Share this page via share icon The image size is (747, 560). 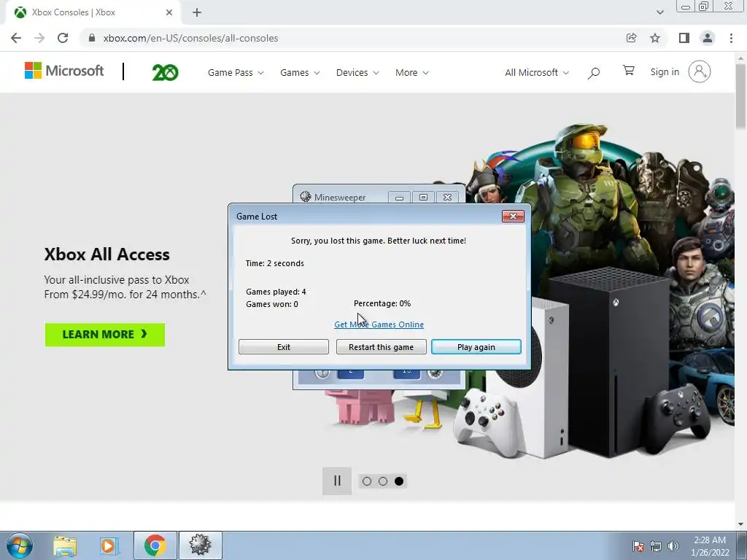point(631,38)
